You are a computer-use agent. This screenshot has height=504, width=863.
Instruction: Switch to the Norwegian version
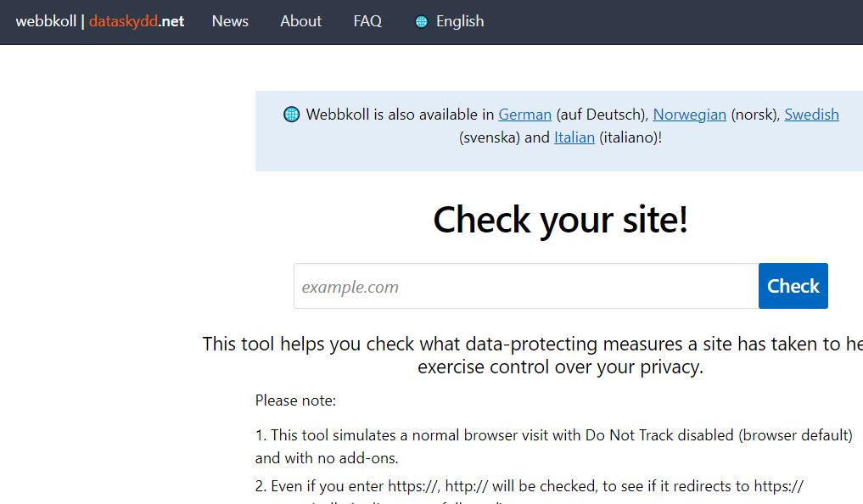690,115
